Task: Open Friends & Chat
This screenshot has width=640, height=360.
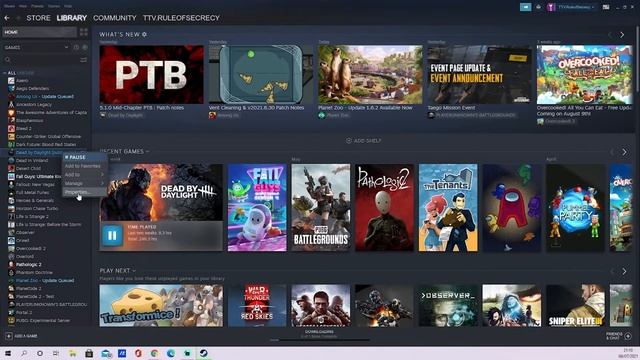Action: point(619,336)
